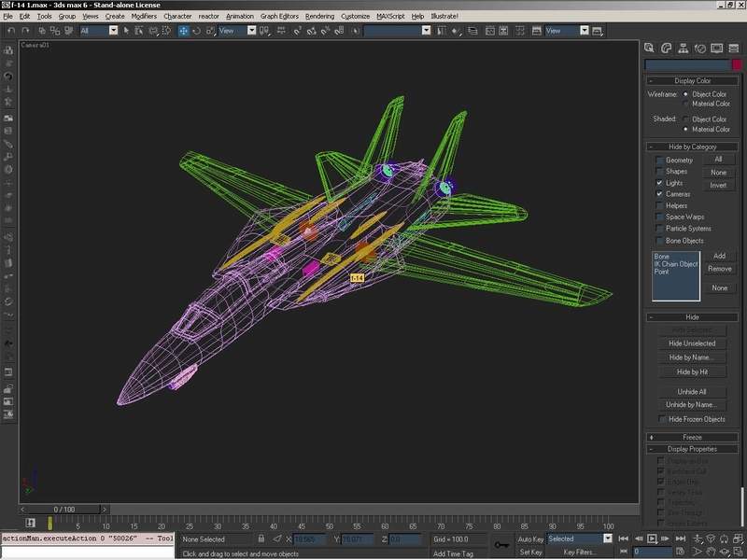Viewport: 747px width, 560px height.
Task: Click the 0 / 100 time slider
Action: pyautogui.click(x=63, y=510)
